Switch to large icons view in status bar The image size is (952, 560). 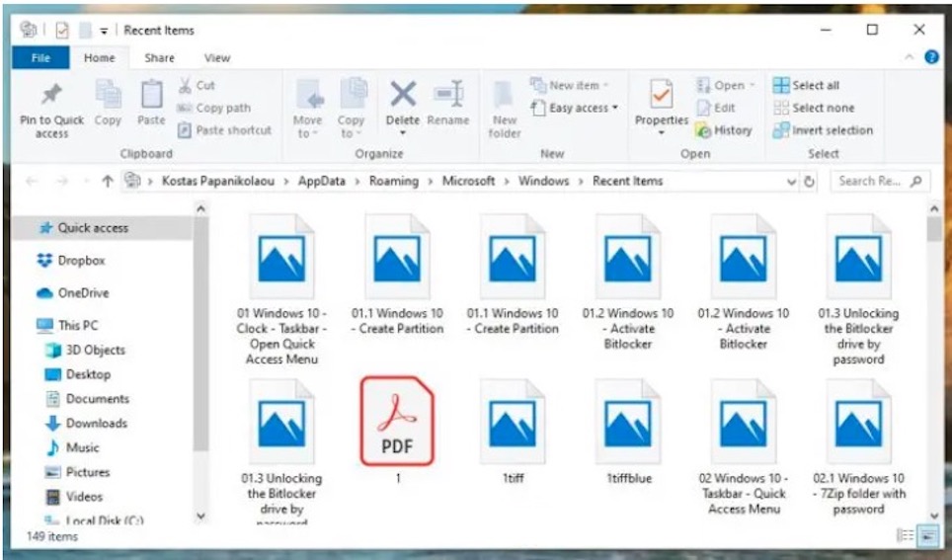(927, 535)
